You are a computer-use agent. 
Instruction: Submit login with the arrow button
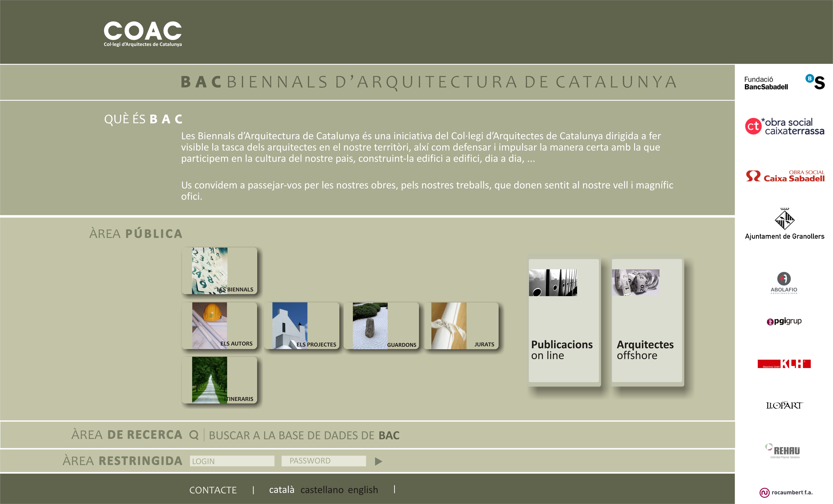(x=378, y=462)
